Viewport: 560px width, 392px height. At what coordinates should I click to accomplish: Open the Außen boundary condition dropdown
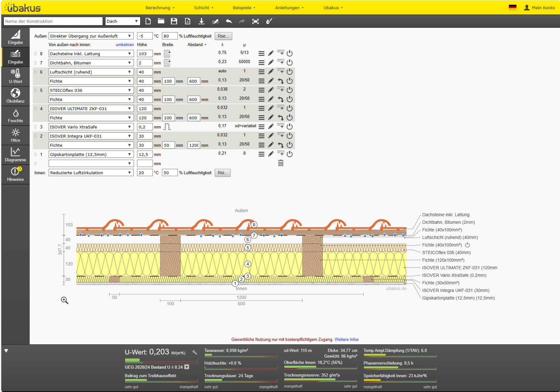pos(91,36)
